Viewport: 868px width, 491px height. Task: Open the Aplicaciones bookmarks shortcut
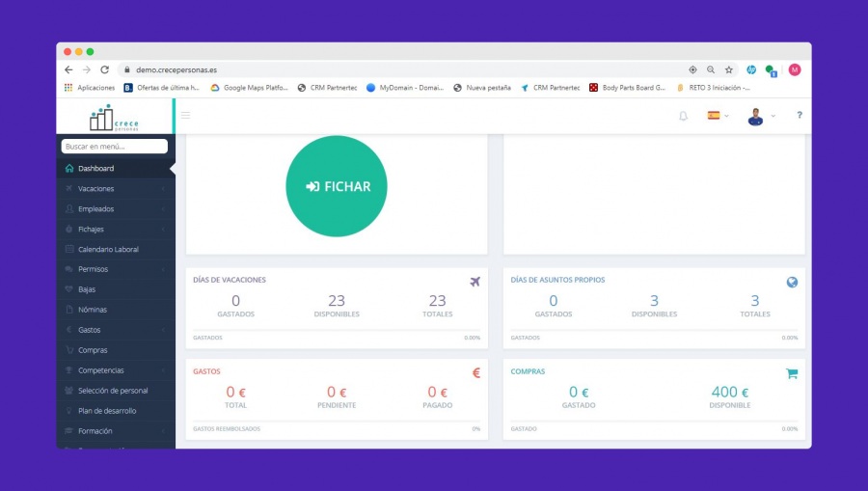pyautogui.click(x=89, y=88)
